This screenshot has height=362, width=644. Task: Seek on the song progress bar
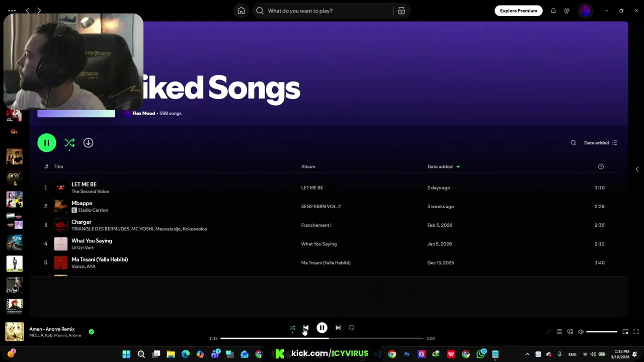322,338
